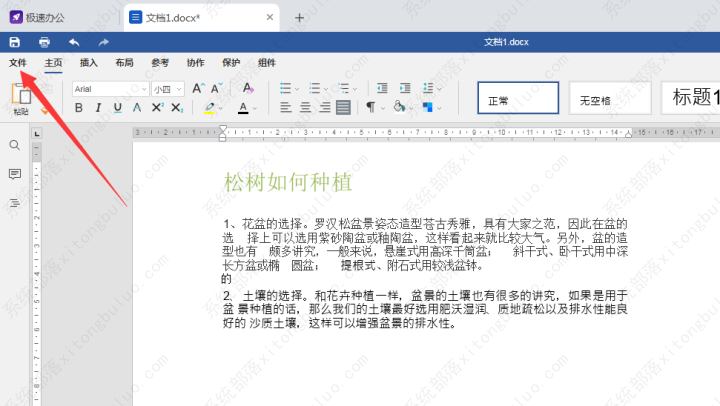Click the save icon in the title bar

pyautogui.click(x=15, y=42)
